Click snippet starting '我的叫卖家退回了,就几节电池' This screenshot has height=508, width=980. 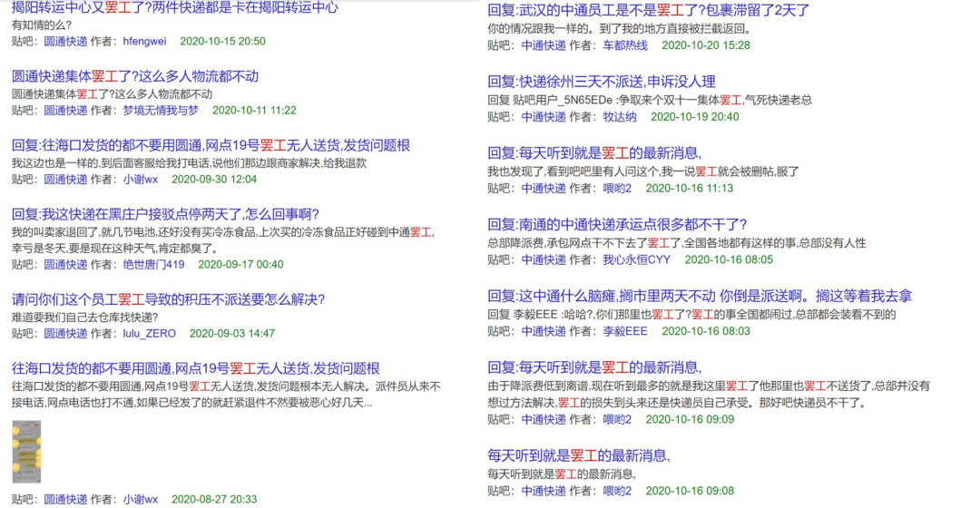[222, 240]
